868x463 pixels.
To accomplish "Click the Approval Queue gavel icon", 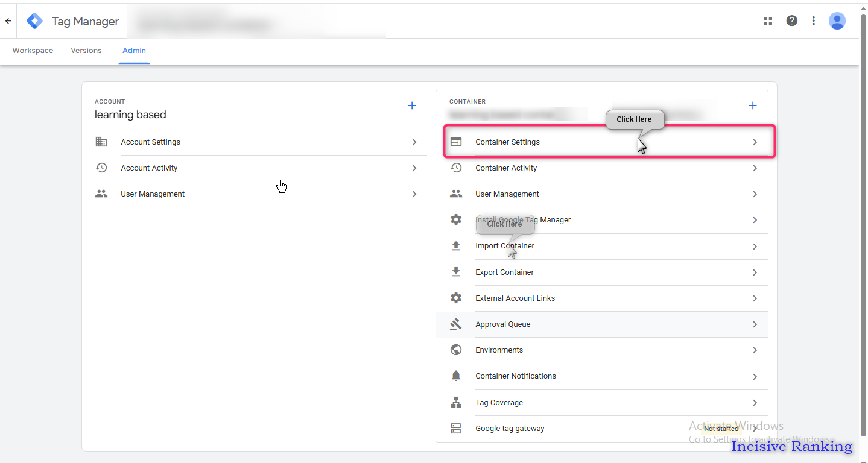I will click(456, 324).
